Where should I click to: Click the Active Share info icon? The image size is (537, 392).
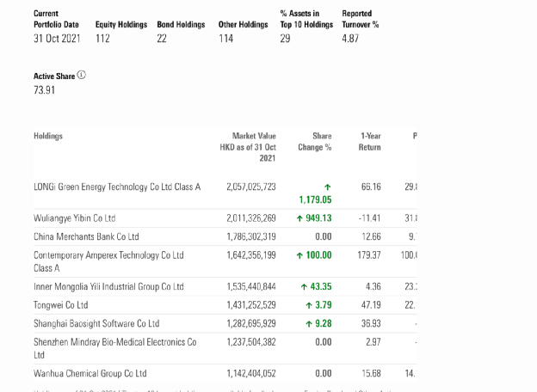point(82,75)
